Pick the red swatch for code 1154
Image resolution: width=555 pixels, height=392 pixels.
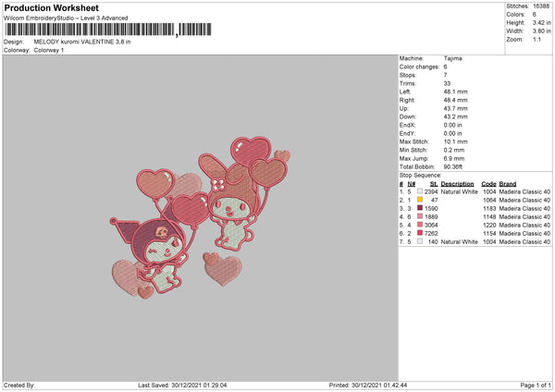[420, 233]
